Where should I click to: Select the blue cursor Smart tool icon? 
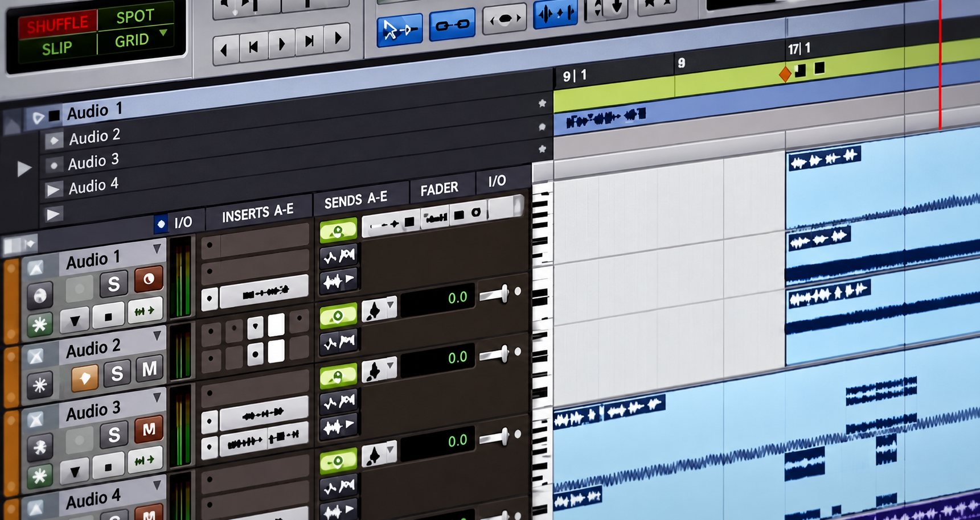point(399,30)
